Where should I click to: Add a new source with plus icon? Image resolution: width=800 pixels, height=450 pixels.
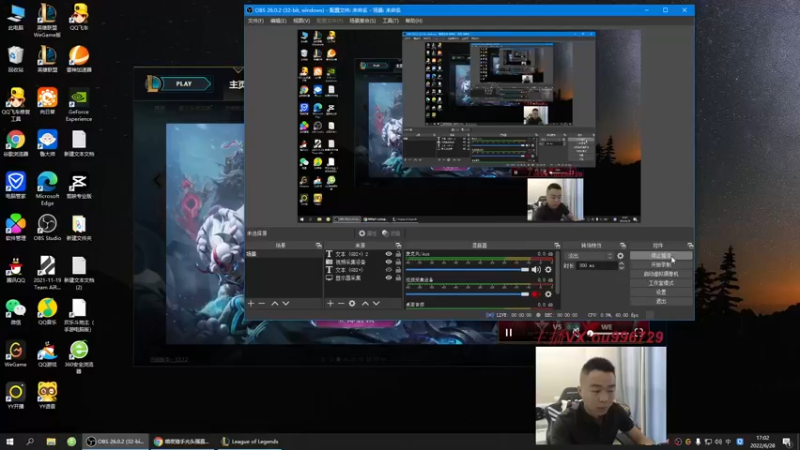[330, 304]
